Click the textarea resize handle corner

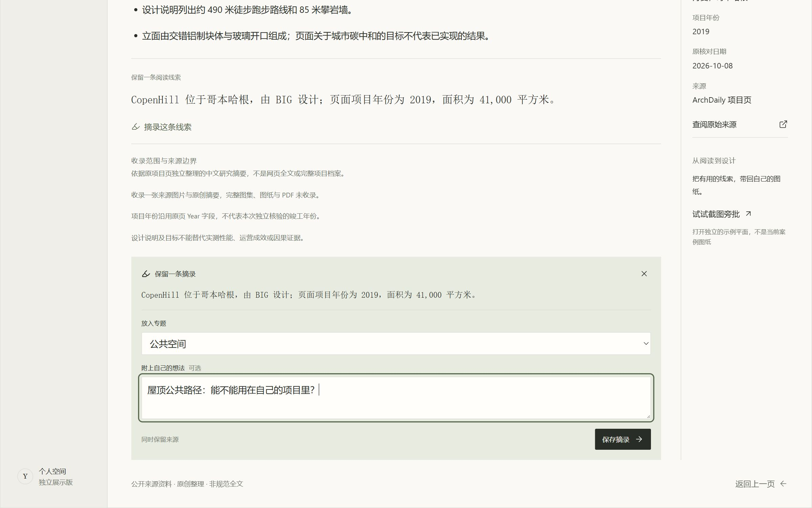[648, 416]
